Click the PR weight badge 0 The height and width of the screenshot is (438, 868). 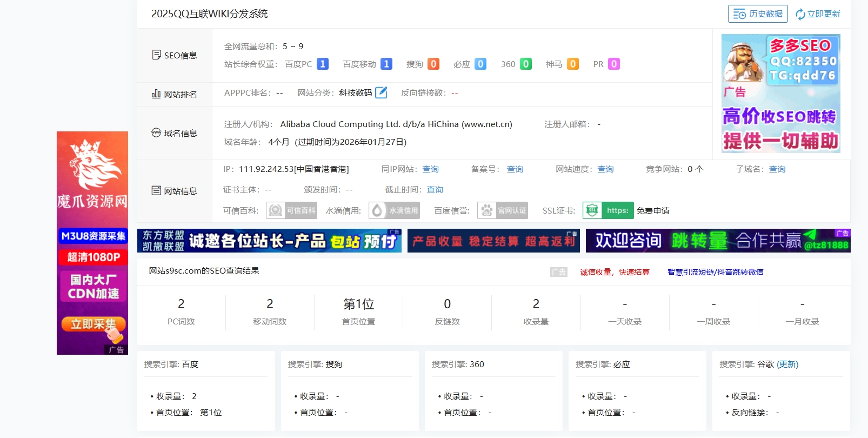[614, 64]
